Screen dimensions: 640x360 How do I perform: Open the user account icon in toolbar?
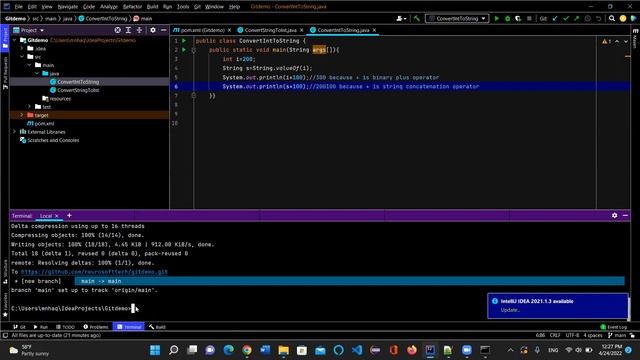[x=401, y=18]
